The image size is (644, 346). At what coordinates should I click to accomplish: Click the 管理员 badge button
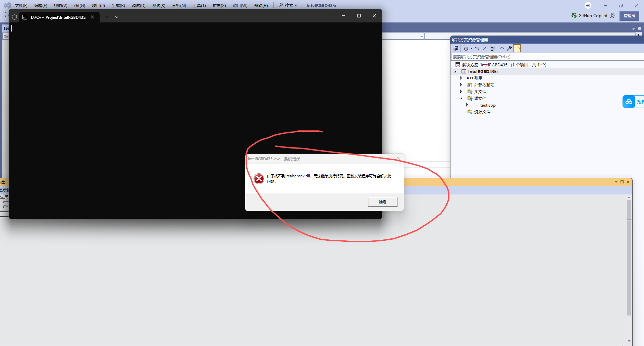[629, 16]
